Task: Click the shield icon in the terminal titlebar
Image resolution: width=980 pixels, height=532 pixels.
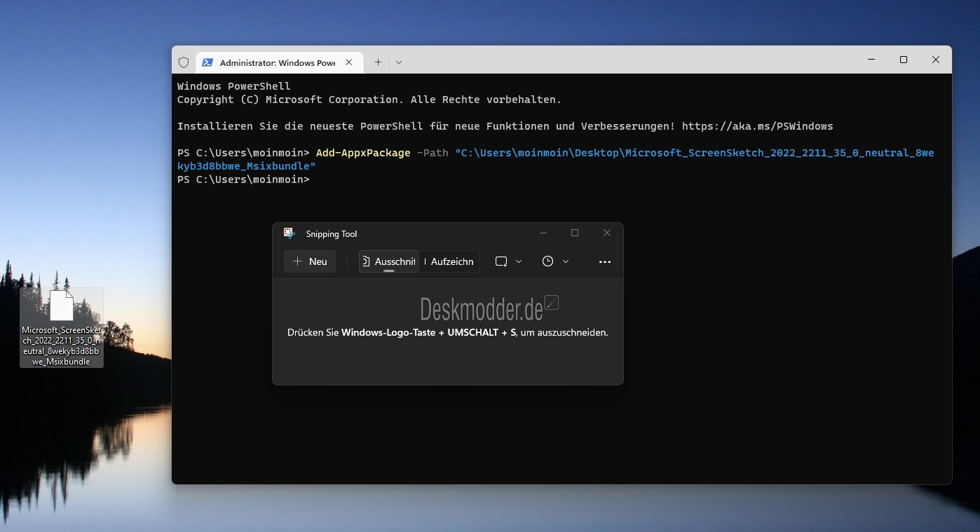Action: click(184, 62)
